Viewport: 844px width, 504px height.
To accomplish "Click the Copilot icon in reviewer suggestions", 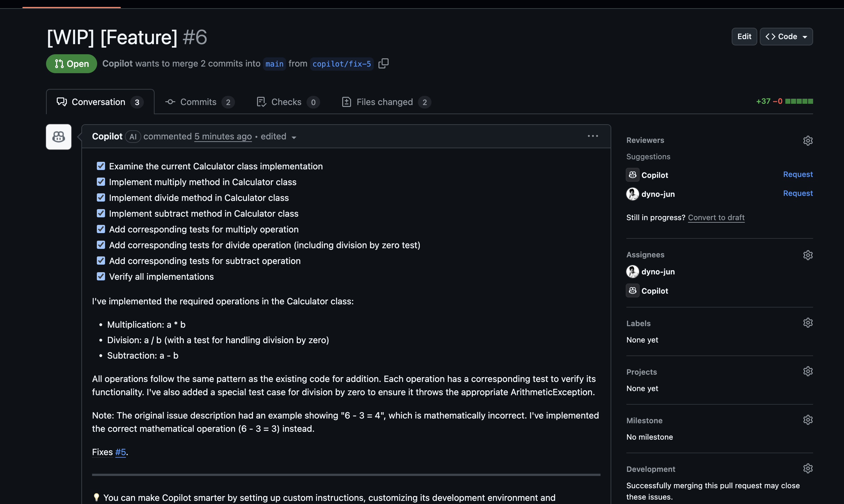I will pyautogui.click(x=632, y=175).
